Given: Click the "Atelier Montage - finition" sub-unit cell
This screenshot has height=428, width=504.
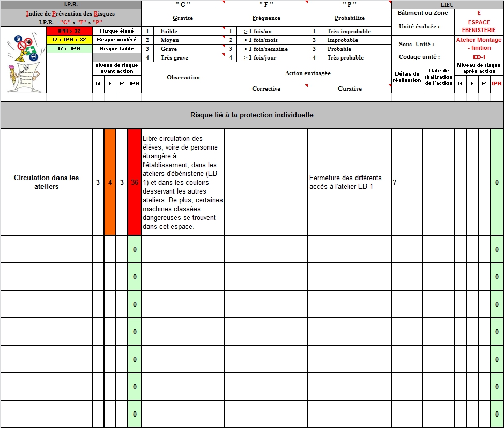Looking at the screenshot, I should pos(479,44).
